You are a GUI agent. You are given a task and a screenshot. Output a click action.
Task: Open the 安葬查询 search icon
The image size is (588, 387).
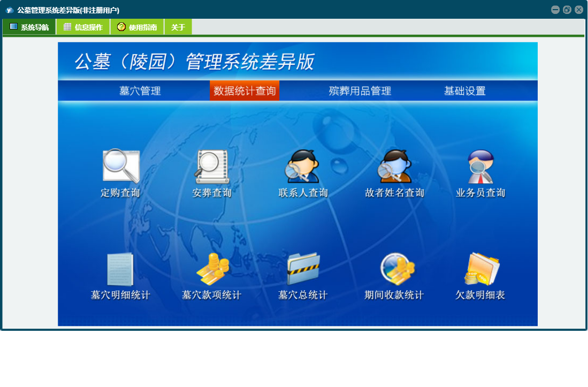click(x=211, y=166)
